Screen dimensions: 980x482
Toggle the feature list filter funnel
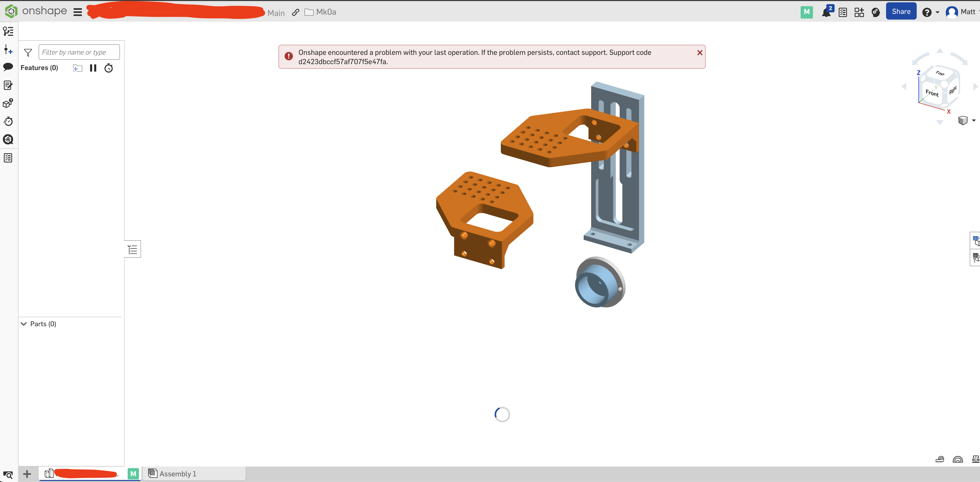click(x=28, y=53)
